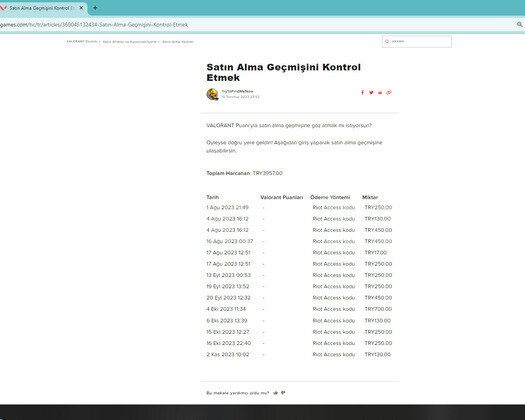Click the TRY700.00 amount cell

378,309
